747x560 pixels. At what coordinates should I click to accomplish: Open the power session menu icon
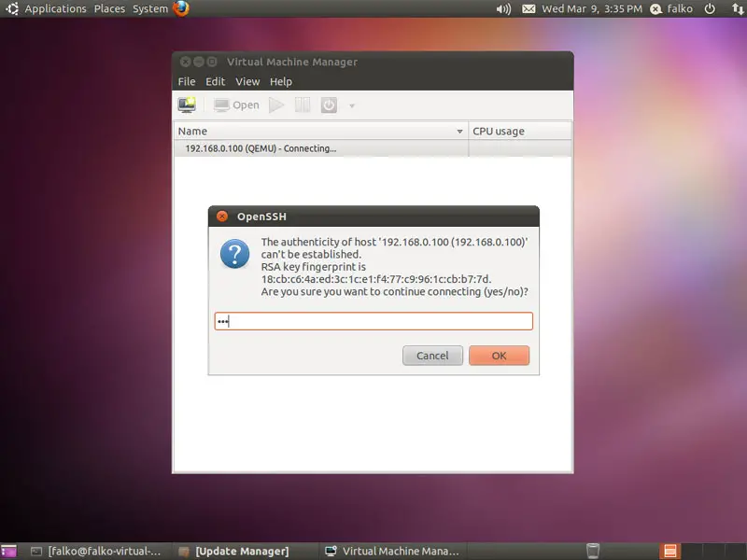click(x=710, y=9)
